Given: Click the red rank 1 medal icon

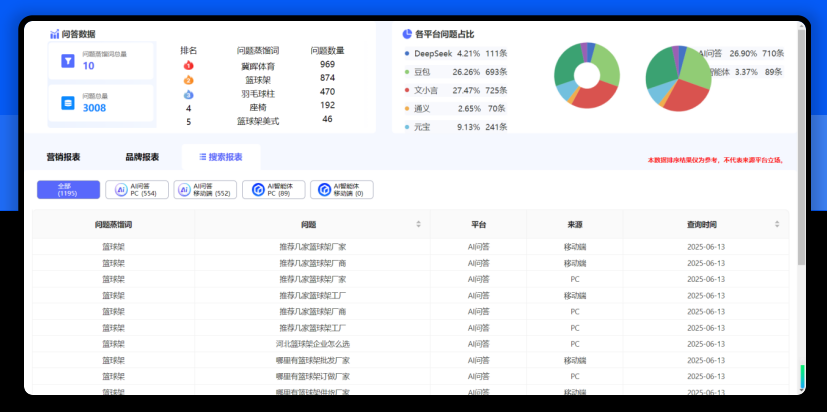Looking at the screenshot, I should [188, 65].
